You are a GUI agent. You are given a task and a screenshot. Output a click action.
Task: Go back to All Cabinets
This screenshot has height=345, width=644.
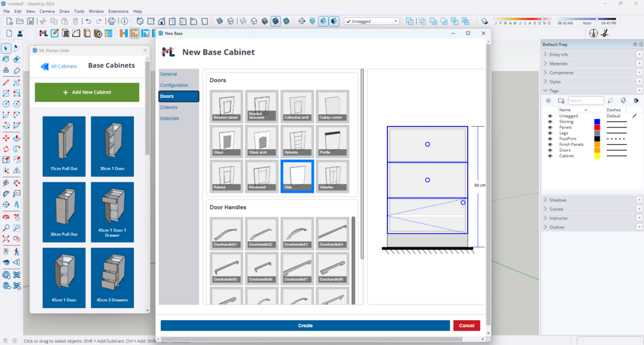(x=59, y=66)
